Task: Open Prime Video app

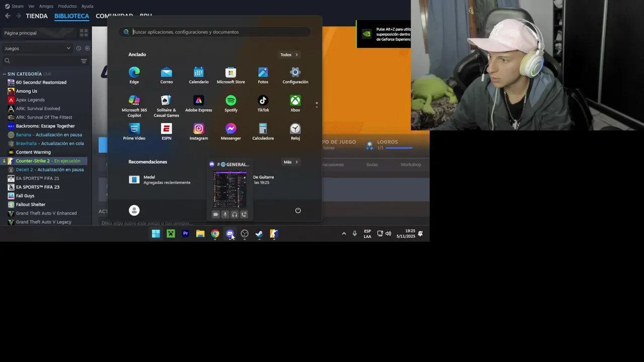Action: click(134, 132)
